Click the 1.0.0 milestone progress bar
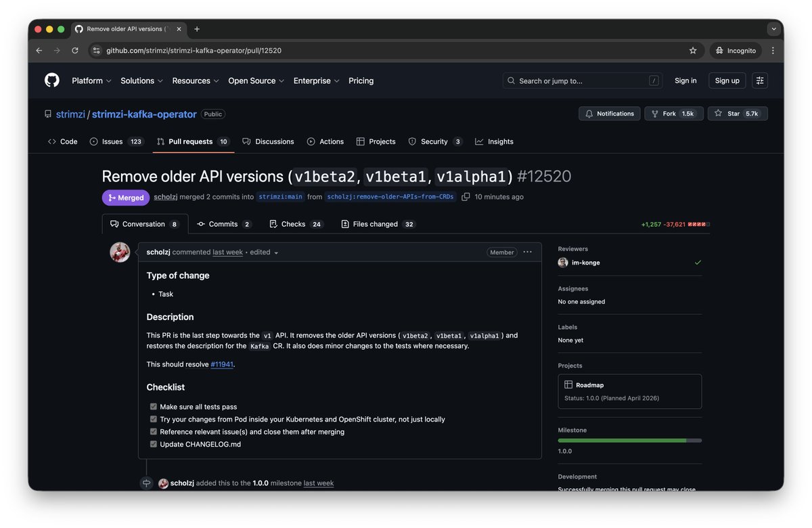812x528 pixels. [630, 441]
